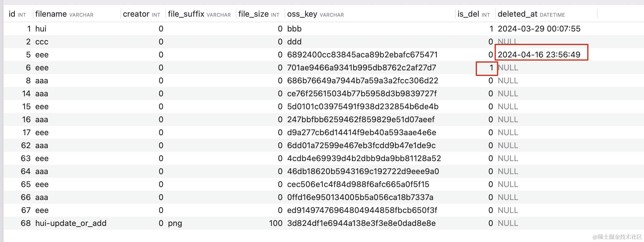The height and width of the screenshot is (242, 644).
Task: Click the oss_key cell 'ddd'
Action: (294, 42)
